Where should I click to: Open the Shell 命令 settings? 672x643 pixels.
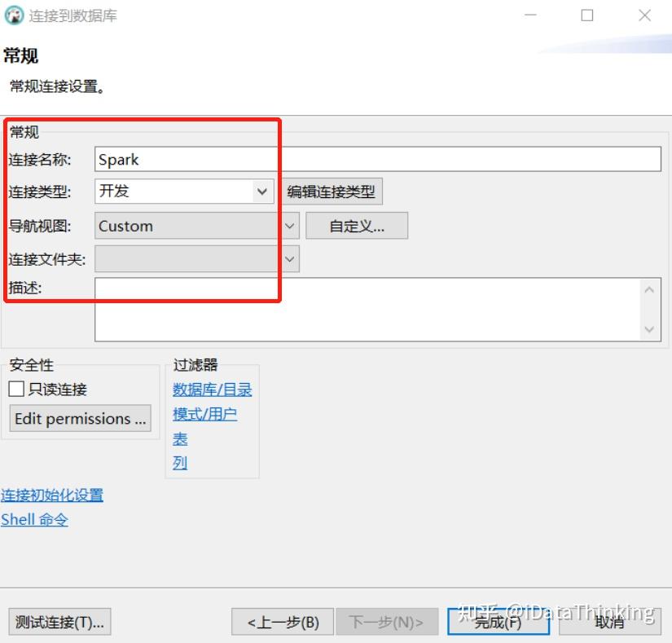click(x=34, y=519)
